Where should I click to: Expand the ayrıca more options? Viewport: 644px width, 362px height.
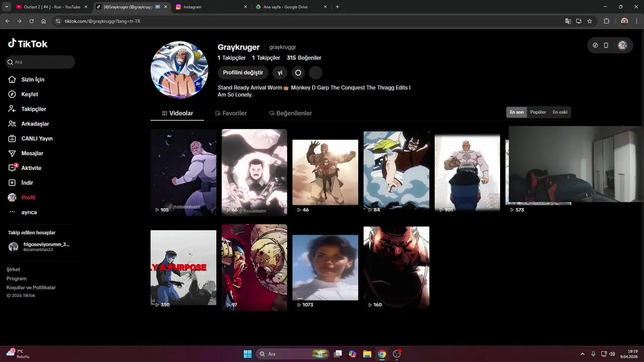pos(29,212)
